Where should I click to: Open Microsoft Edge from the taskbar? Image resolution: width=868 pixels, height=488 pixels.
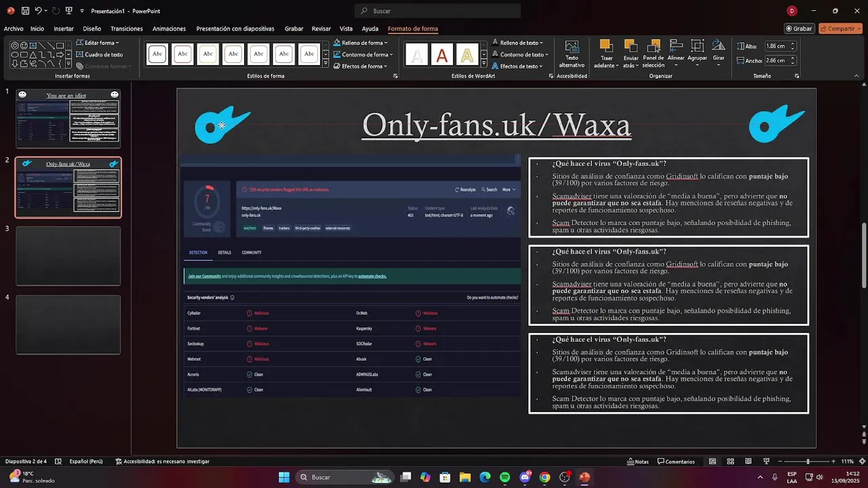(485, 477)
